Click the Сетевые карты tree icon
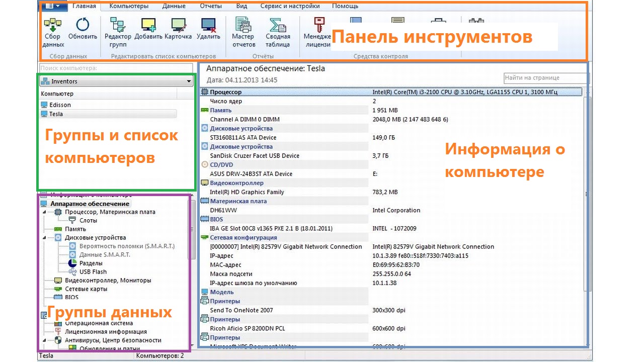644x362 pixels. pyautogui.click(x=58, y=289)
